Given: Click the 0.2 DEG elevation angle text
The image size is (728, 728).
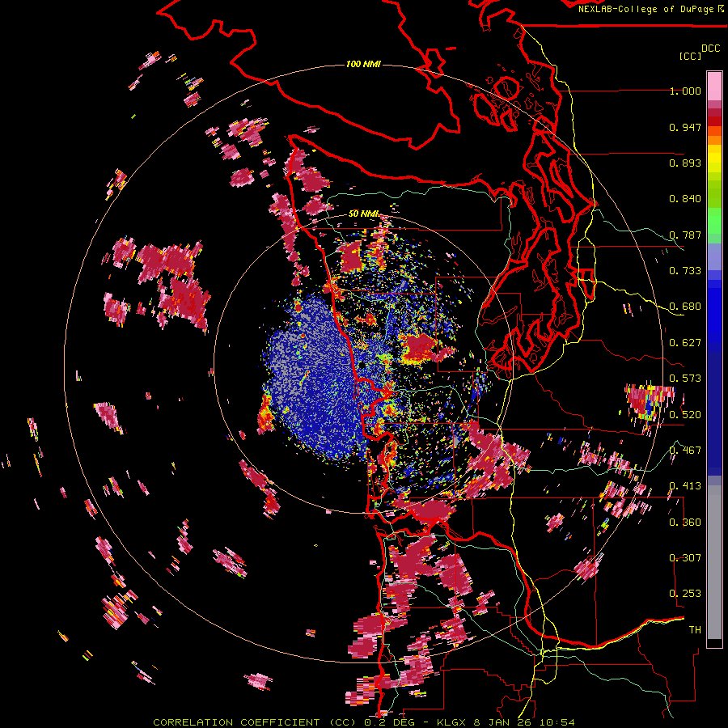Looking at the screenshot, I should click(x=388, y=722).
